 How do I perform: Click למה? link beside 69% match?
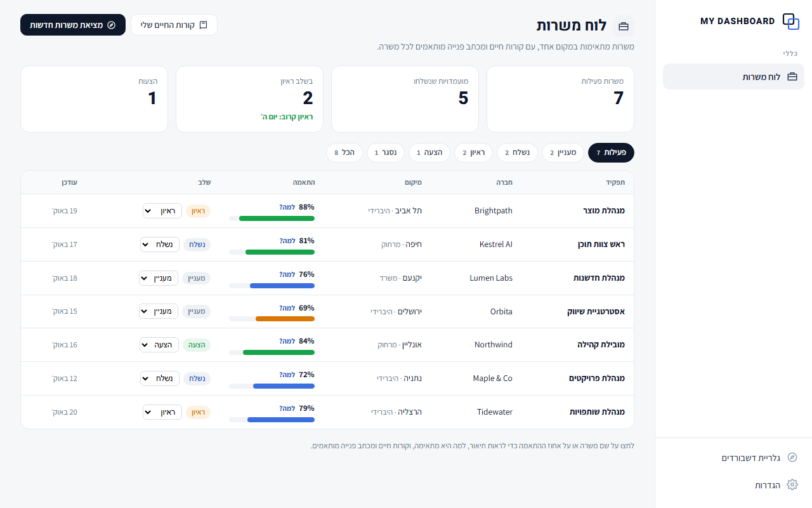tap(287, 308)
